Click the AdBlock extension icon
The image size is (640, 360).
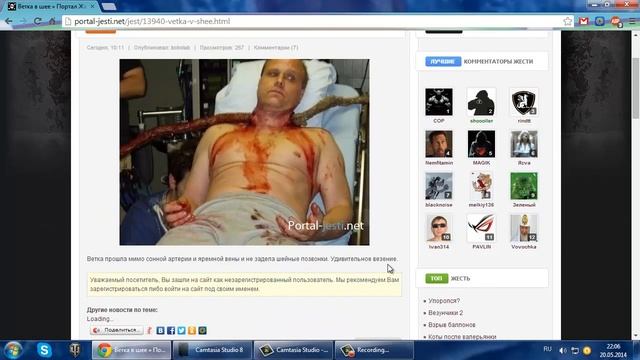(616, 21)
